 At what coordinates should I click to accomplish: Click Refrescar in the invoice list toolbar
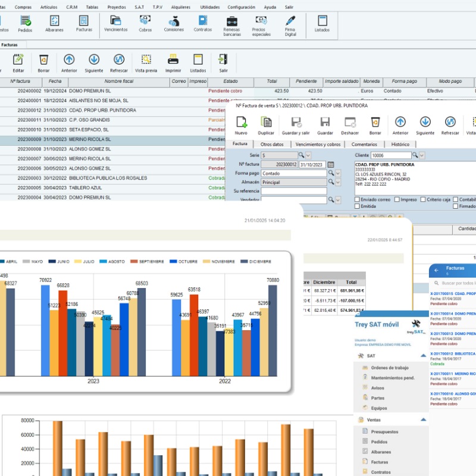tap(118, 63)
